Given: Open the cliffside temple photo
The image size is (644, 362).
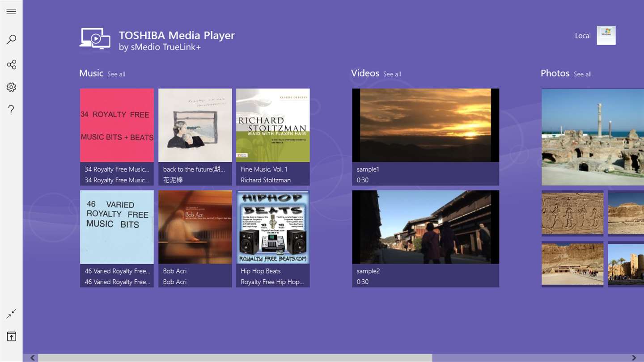Looking at the screenshot, I should tap(572, 264).
